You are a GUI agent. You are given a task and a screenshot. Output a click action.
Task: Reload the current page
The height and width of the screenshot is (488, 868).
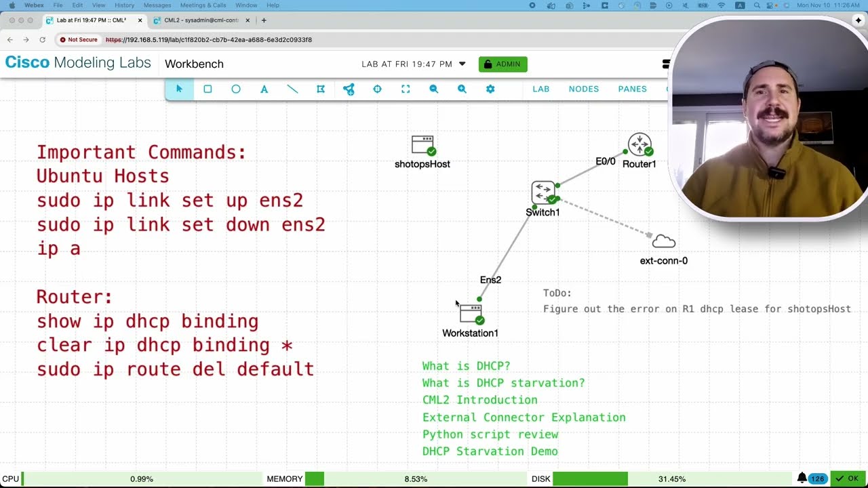tap(42, 40)
